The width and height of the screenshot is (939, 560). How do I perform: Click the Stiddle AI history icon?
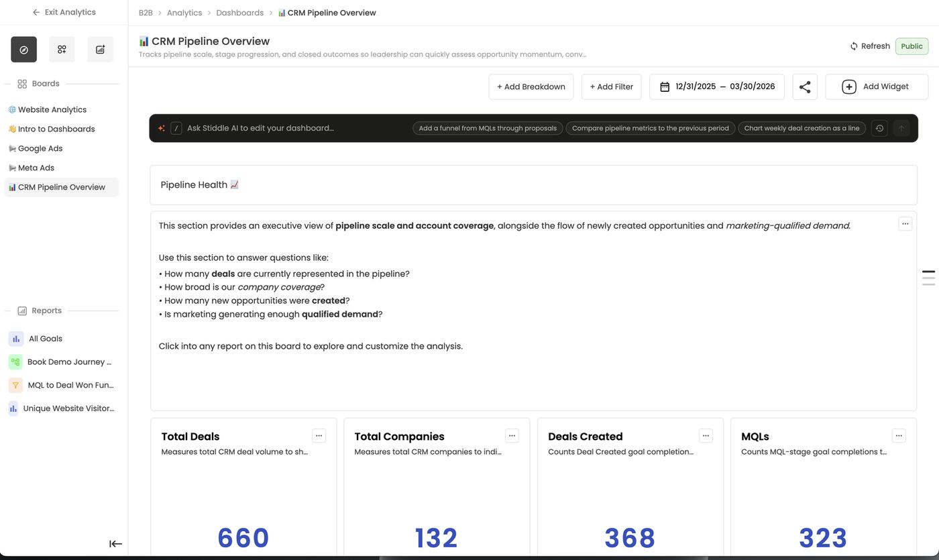click(x=879, y=128)
